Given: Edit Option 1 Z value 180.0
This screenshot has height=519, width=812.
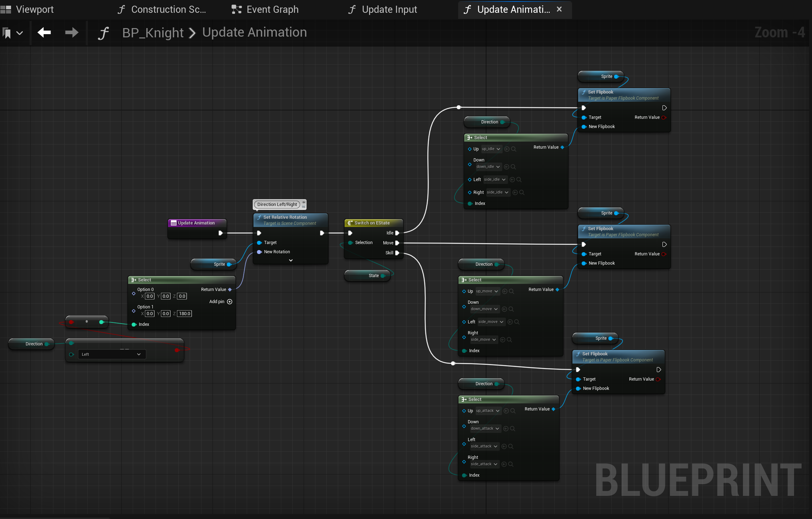Looking at the screenshot, I should [185, 313].
